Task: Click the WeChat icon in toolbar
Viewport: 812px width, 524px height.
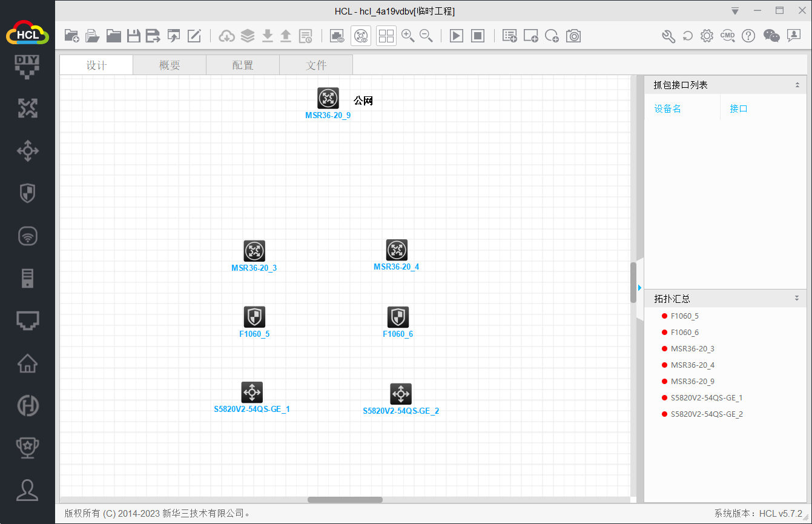Action: (771, 36)
